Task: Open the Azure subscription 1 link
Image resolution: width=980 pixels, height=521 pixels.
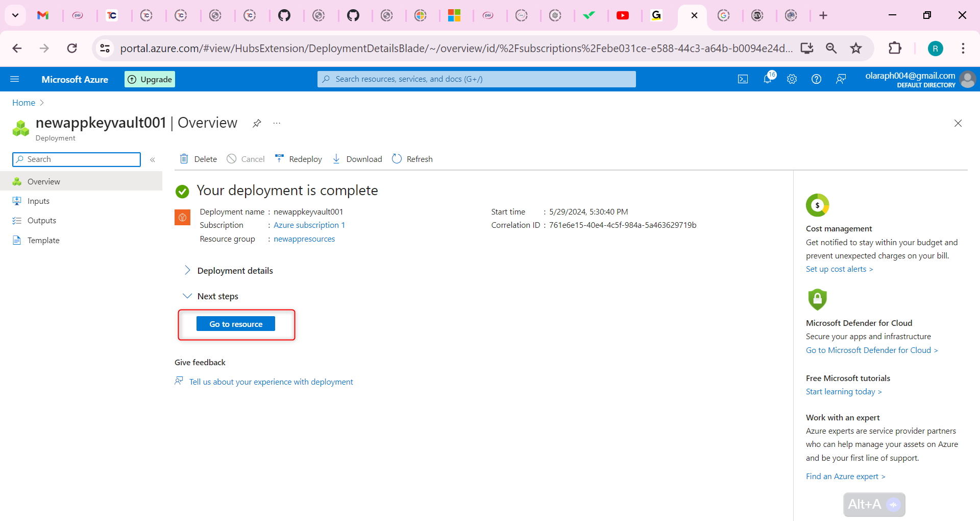Action: point(309,225)
